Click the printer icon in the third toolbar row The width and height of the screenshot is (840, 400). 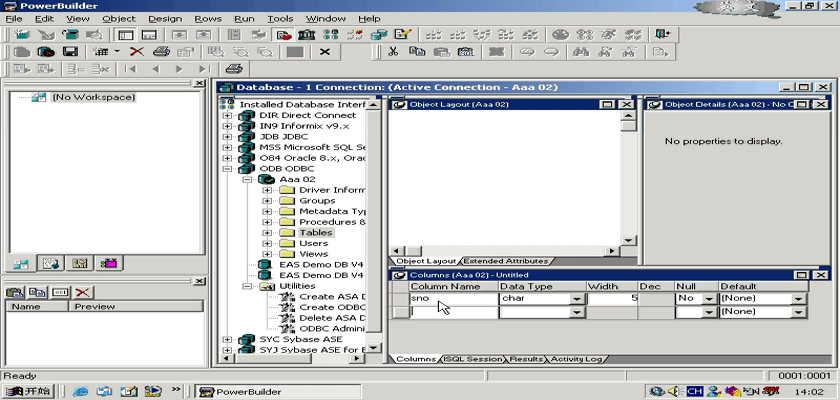234,69
